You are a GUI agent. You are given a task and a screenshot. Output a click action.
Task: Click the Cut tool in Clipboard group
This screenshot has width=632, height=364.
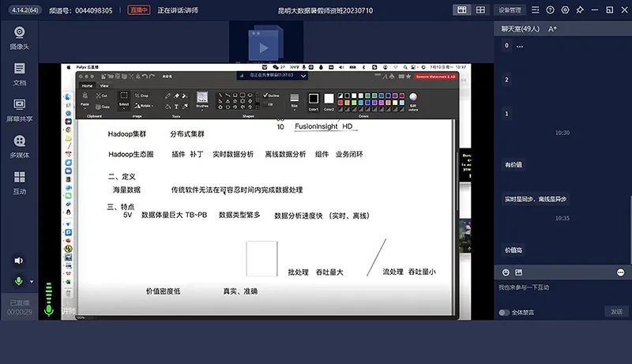pyautogui.click(x=102, y=96)
